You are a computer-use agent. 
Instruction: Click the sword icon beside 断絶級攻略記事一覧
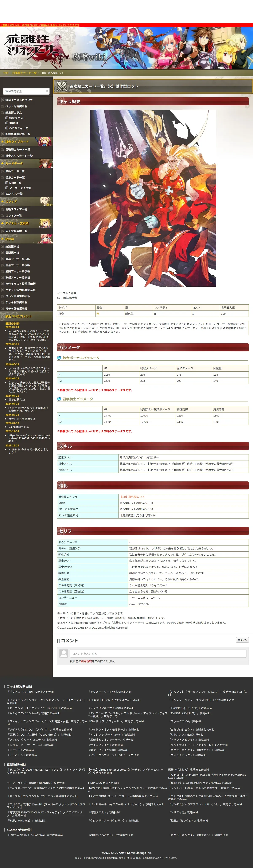tap(3, 134)
